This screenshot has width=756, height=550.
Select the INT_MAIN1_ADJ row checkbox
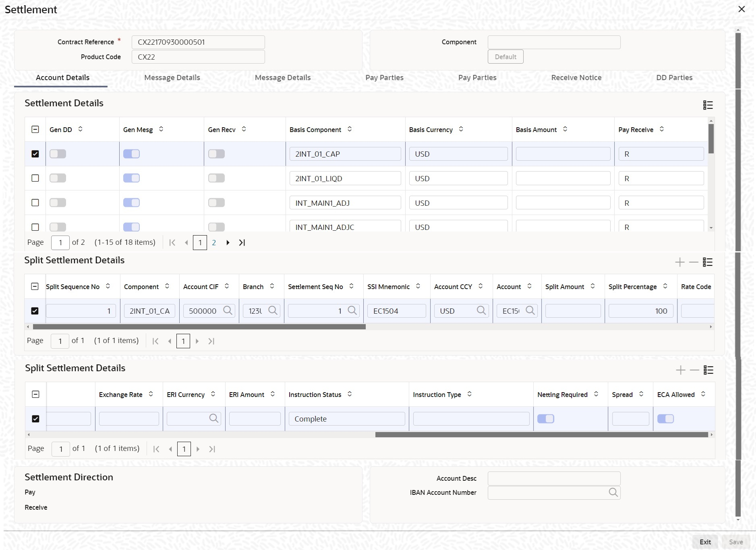point(35,203)
